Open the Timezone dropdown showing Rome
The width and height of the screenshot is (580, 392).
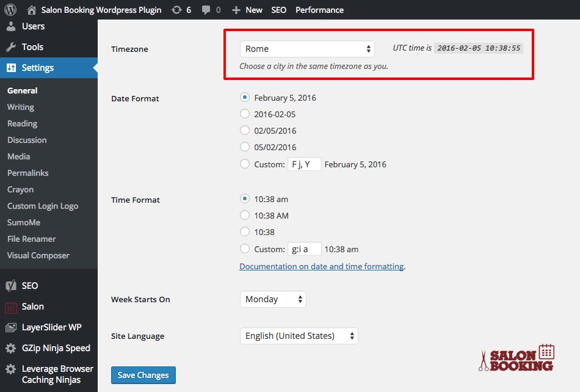pos(307,49)
